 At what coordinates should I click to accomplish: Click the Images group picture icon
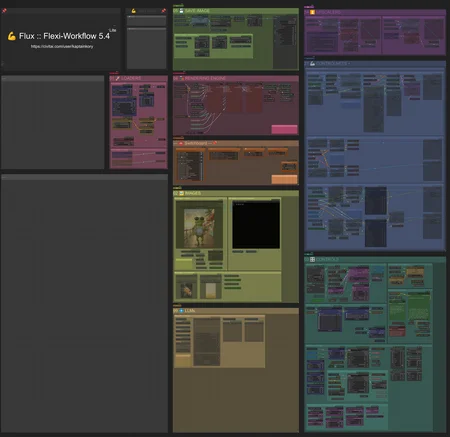182,193
